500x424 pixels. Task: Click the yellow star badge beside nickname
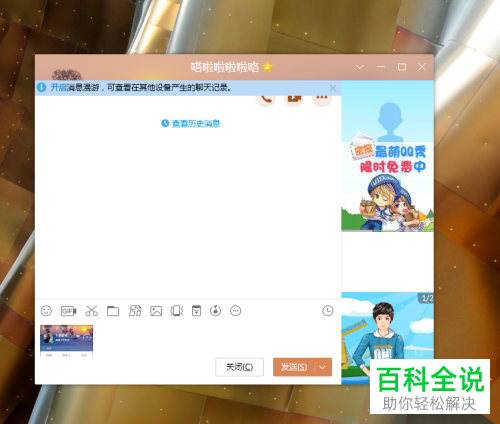(267, 67)
